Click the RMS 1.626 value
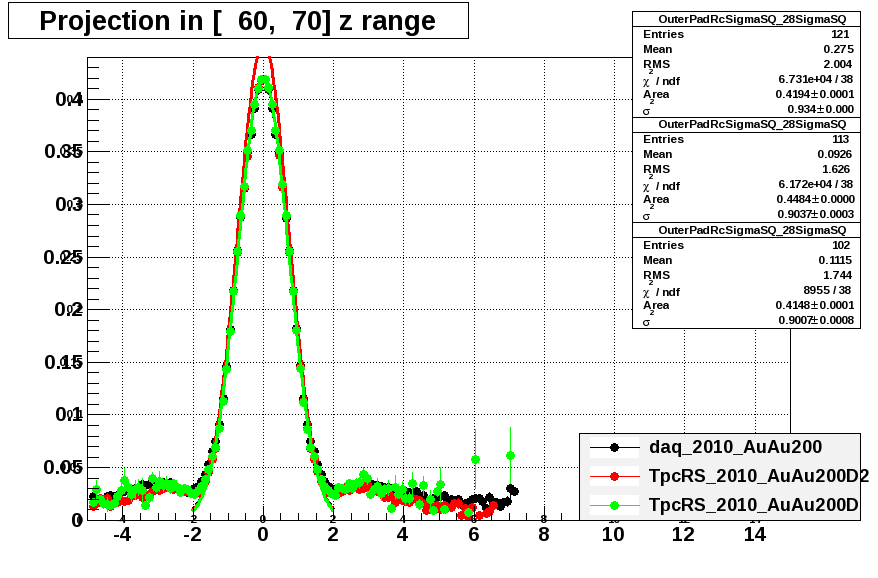 click(x=836, y=169)
